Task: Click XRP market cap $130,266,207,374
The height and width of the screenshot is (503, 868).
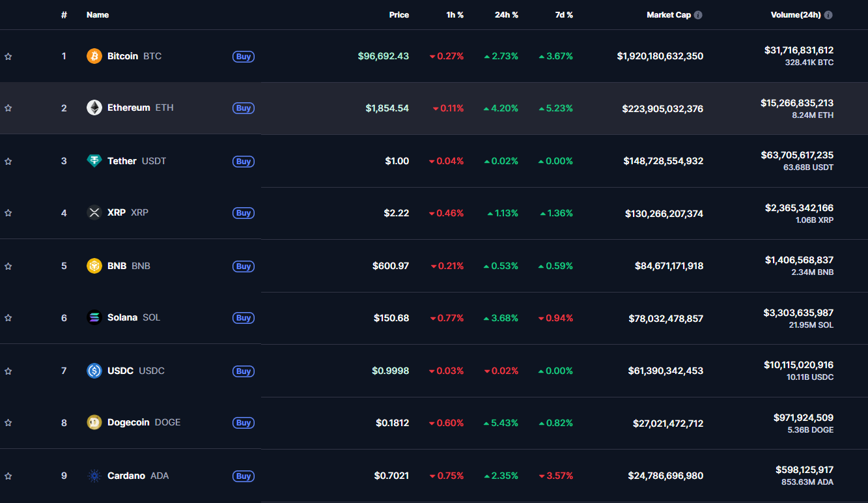Action: point(664,213)
